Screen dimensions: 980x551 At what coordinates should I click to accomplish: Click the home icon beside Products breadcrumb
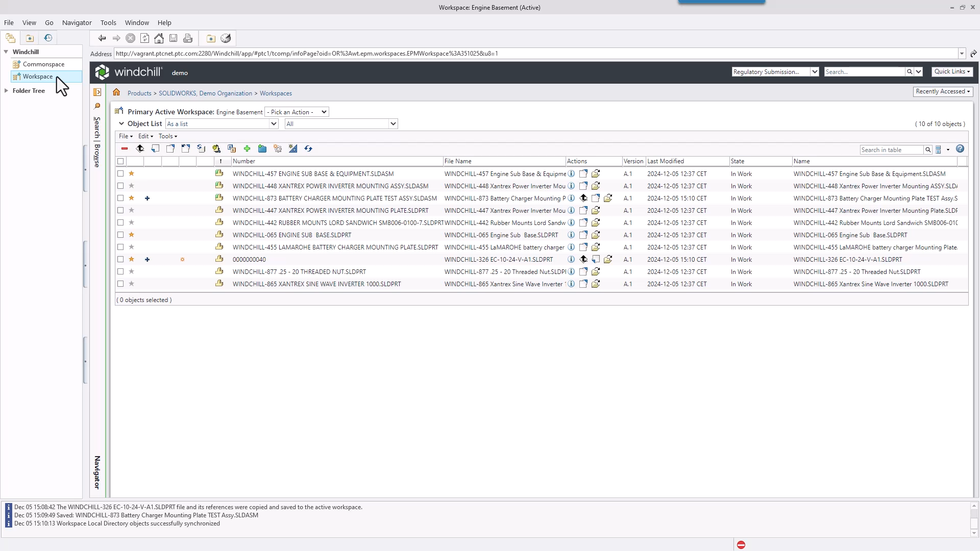pyautogui.click(x=116, y=92)
